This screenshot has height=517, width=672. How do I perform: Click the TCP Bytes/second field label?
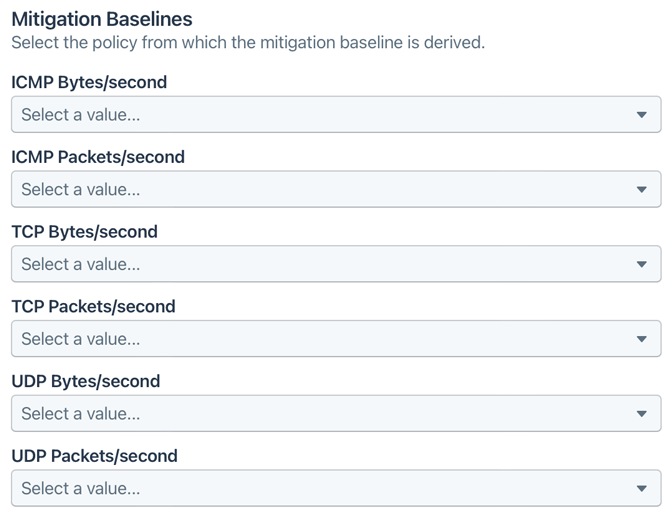(84, 232)
